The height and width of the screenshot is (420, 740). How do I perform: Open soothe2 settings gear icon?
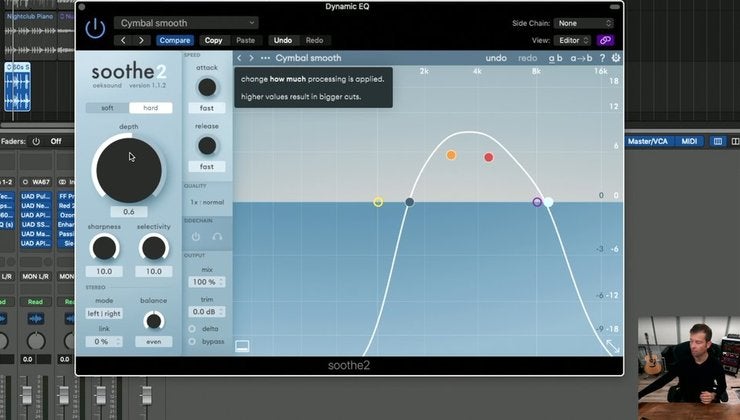pos(616,58)
